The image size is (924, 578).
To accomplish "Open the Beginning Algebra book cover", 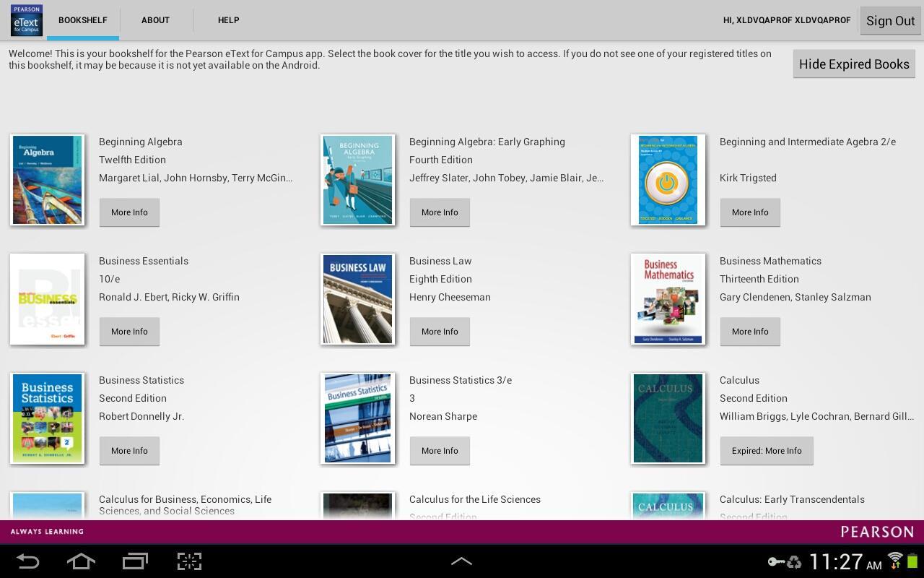I will pos(47,179).
